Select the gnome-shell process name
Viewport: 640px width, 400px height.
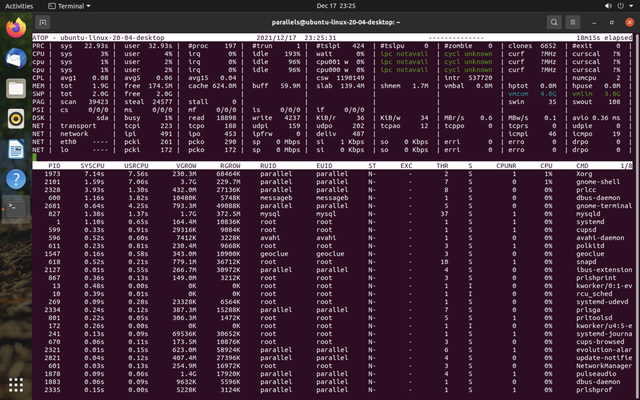pos(598,182)
